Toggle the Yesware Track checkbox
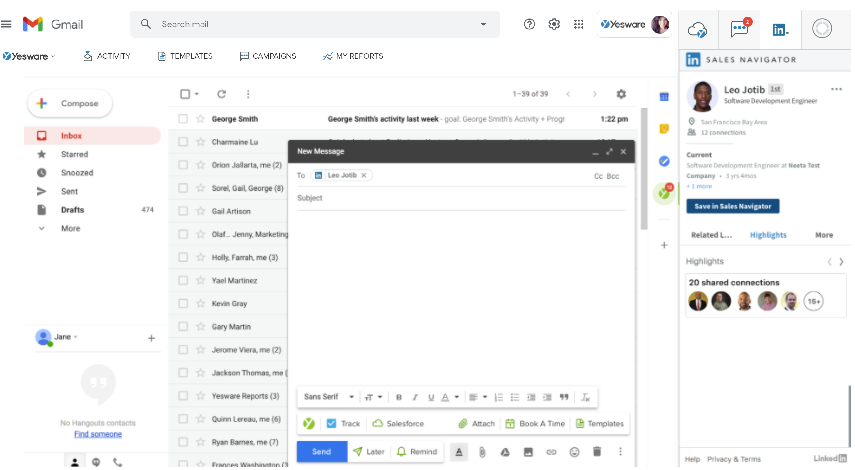 pos(332,424)
